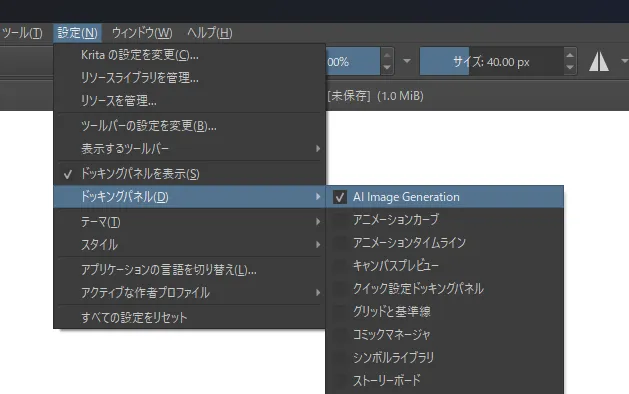Enable クイック設定ドッキングパネル
629x394 pixels.
(444, 288)
